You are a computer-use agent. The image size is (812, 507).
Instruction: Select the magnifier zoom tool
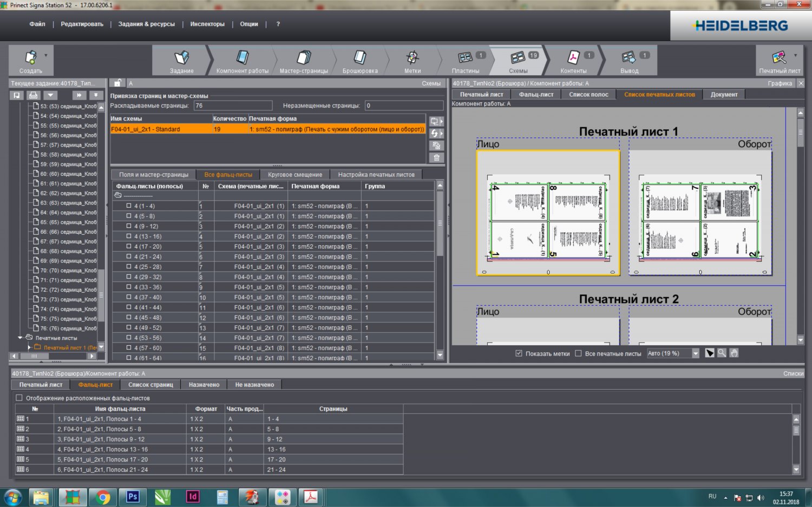(x=722, y=353)
